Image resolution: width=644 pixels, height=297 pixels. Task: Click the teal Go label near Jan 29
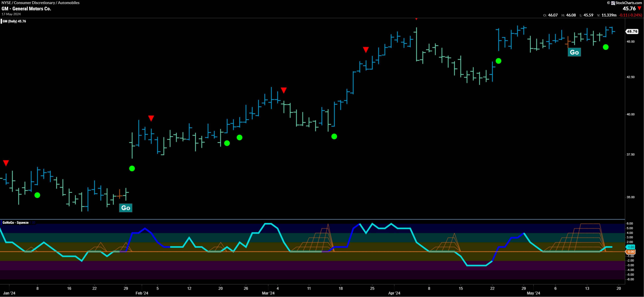tap(126, 208)
